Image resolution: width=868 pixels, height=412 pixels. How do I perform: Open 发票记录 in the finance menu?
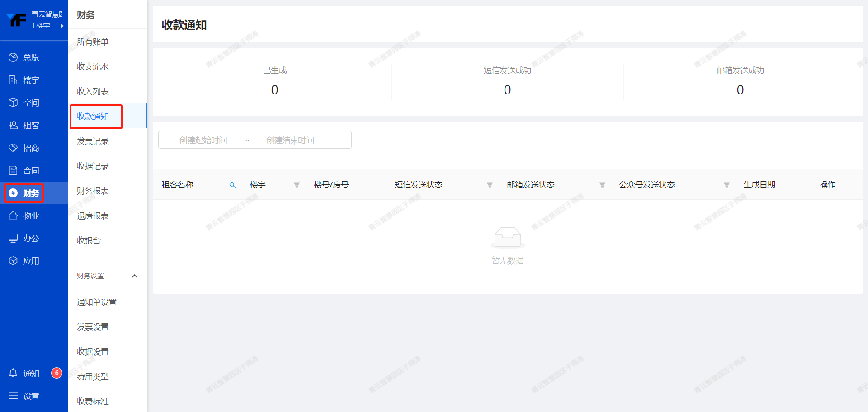click(93, 141)
